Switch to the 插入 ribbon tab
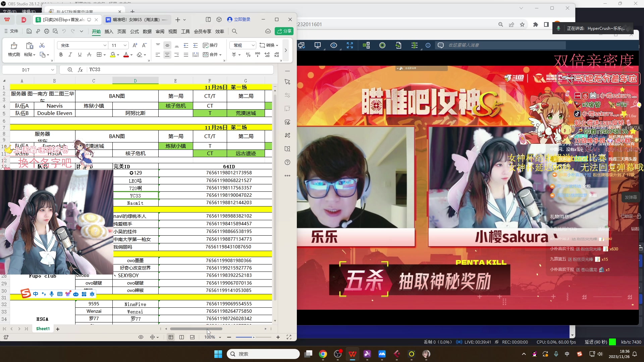 click(x=108, y=31)
